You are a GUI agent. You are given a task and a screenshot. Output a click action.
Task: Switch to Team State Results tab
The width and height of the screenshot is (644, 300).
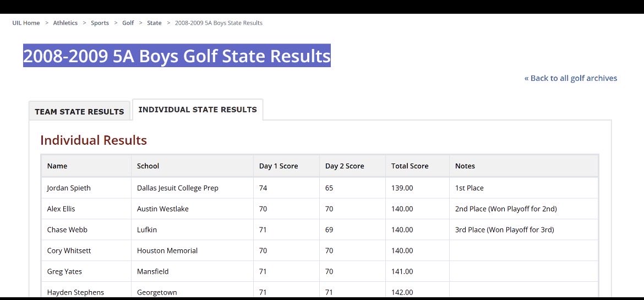click(x=79, y=111)
